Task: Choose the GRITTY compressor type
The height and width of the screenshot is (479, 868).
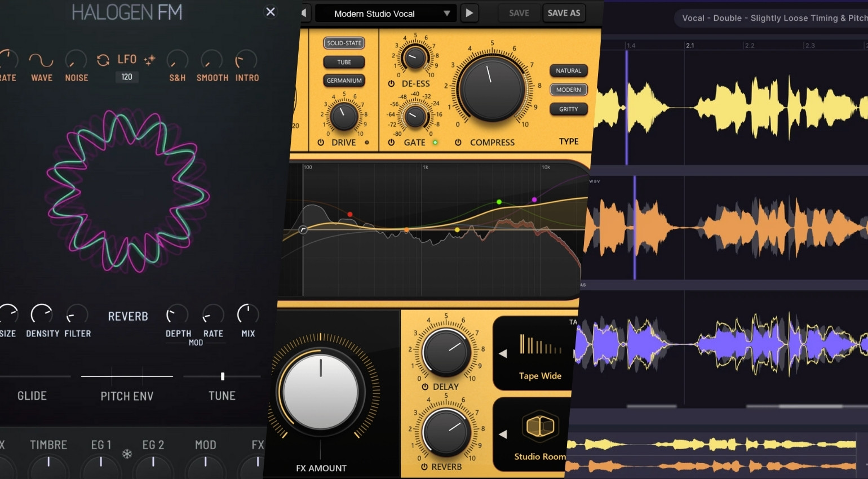Action: tap(568, 109)
